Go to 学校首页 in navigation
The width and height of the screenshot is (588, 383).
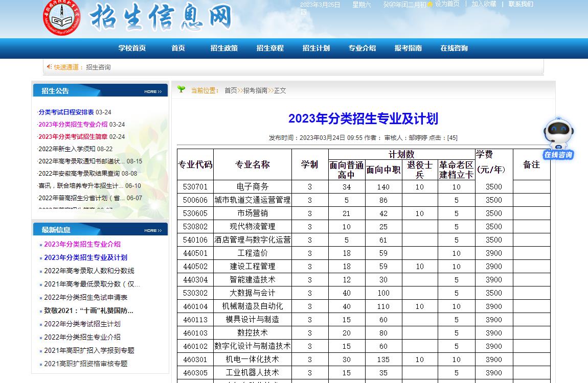pos(132,48)
